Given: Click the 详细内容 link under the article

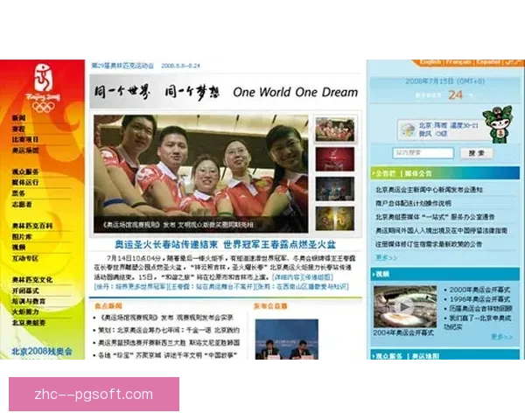Looking at the screenshot, I should point(287,277).
